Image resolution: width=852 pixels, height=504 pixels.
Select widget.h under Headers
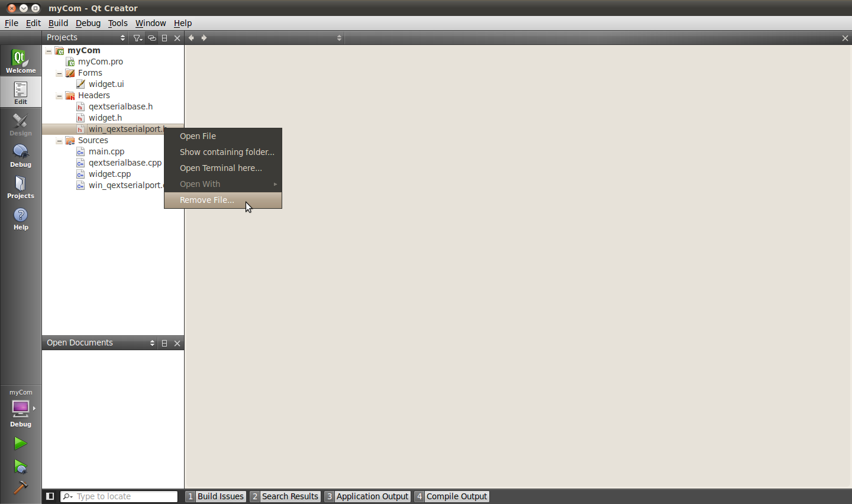105,118
